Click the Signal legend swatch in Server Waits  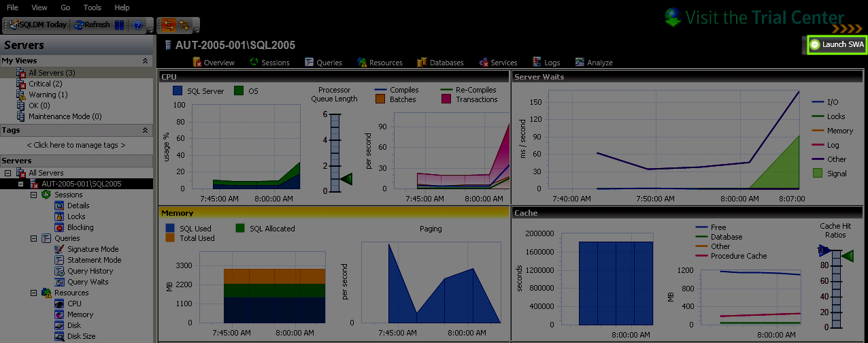coord(817,174)
